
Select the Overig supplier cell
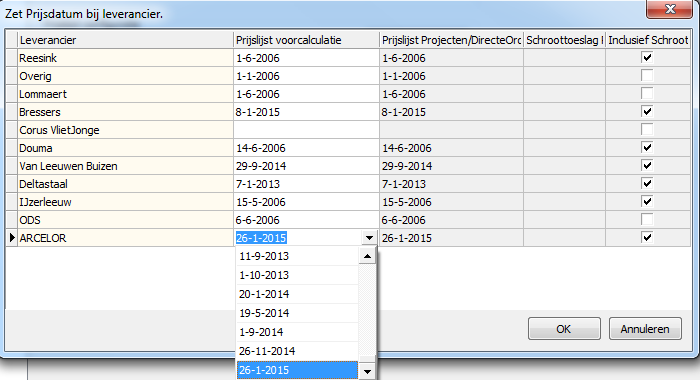[125, 76]
